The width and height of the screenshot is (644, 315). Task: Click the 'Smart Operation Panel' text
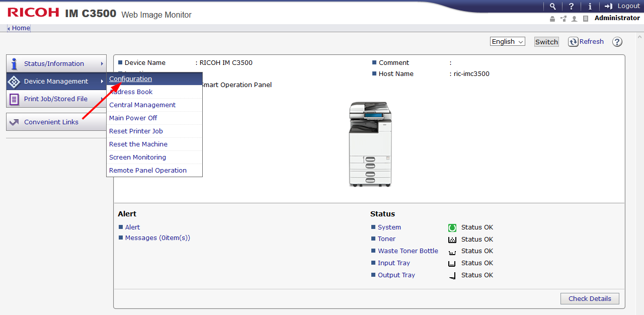(x=236, y=85)
